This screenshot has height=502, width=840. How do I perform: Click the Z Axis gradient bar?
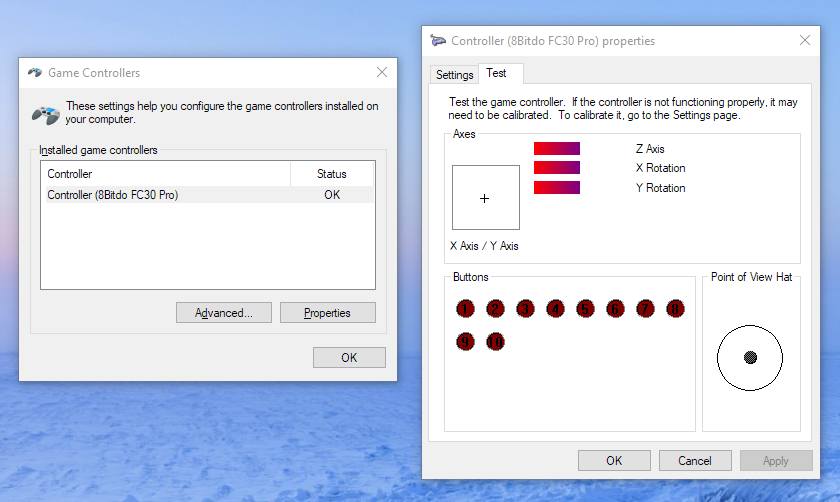557,148
